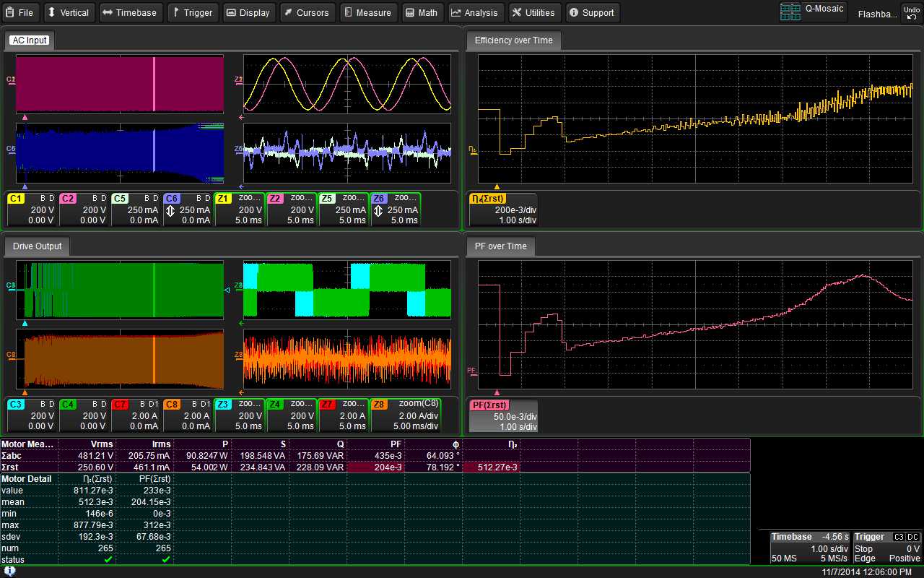Open the File menu
This screenshot has height=578, width=924.
pos(21,12)
